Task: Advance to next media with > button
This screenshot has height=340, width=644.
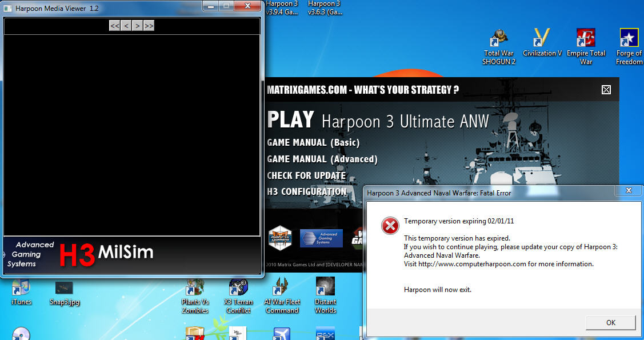Action: point(138,26)
